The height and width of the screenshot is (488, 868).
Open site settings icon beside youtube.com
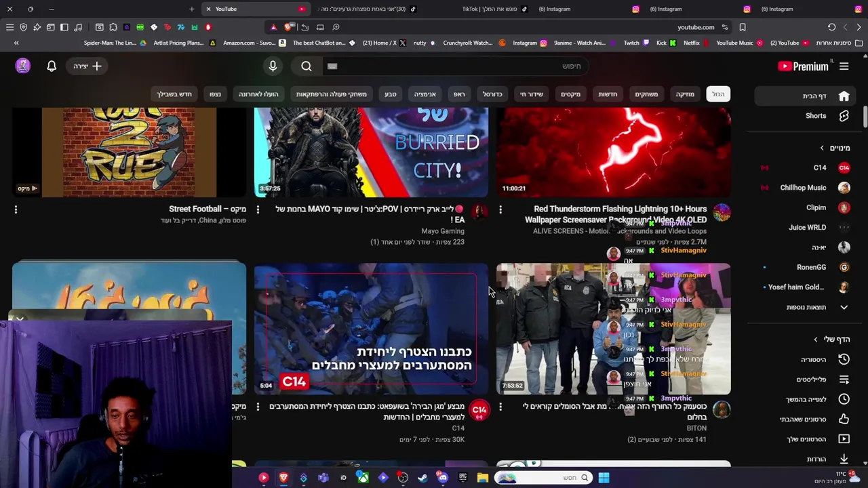pyautogui.click(x=725, y=27)
